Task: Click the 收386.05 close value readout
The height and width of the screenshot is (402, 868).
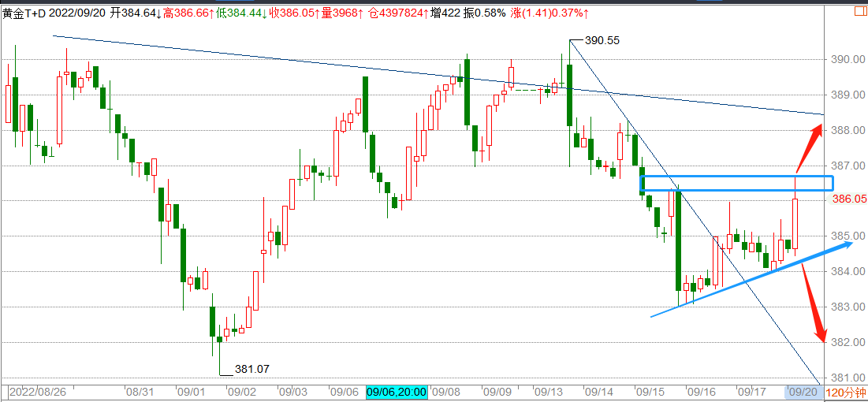Action: coord(295,13)
